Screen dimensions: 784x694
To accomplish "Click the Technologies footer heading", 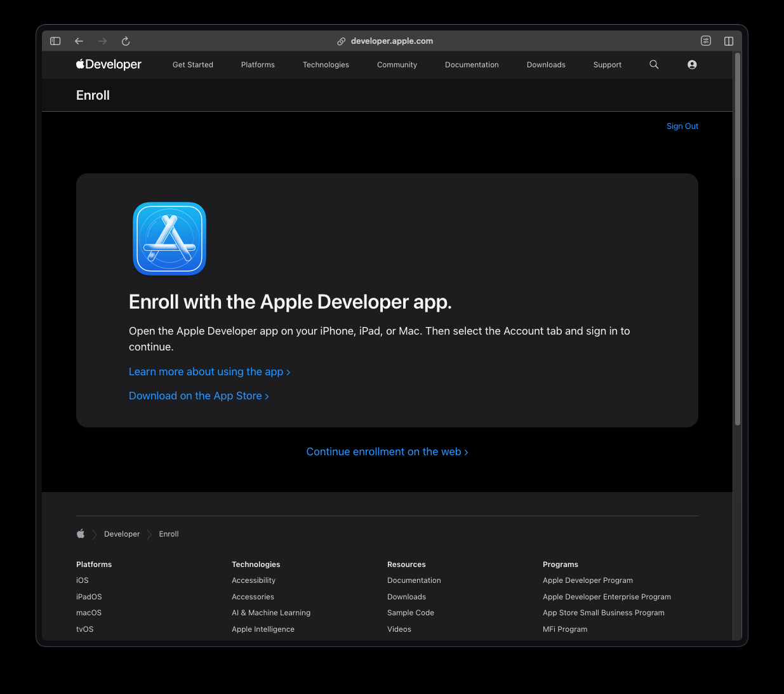I will (x=256, y=564).
